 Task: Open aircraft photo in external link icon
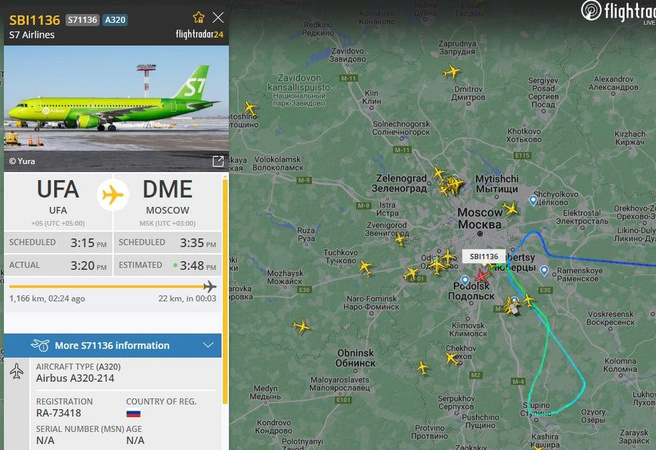(x=218, y=161)
